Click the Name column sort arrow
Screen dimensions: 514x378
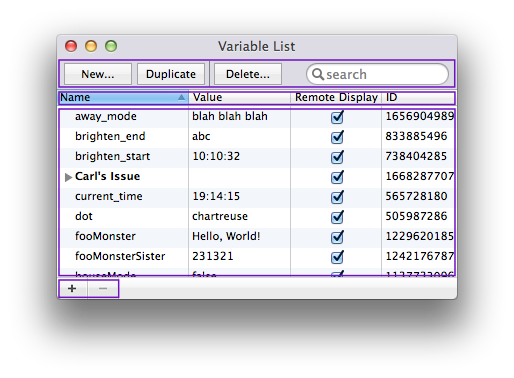click(x=181, y=97)
